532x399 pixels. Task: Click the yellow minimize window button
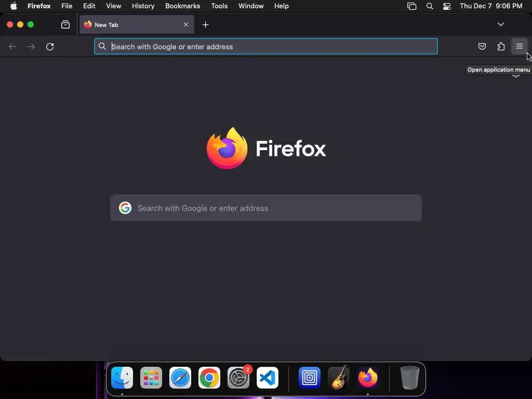(x=20, y=24)
